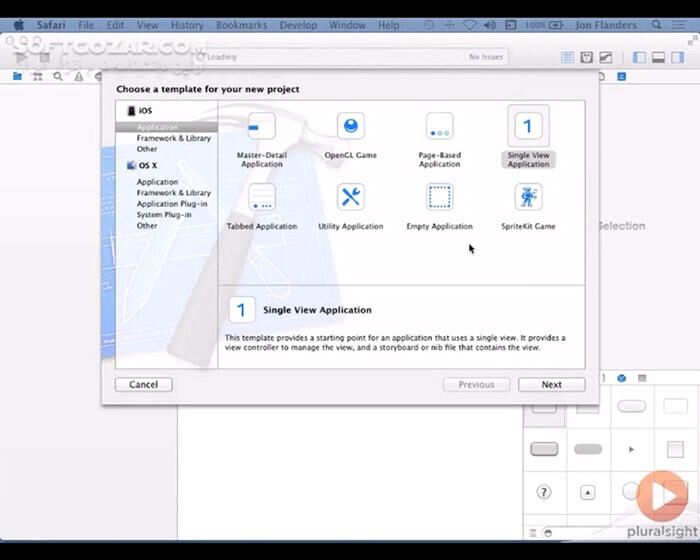Select System Plug-in under OS X
The height and width of the screenshot is (560, 700).
164,215
